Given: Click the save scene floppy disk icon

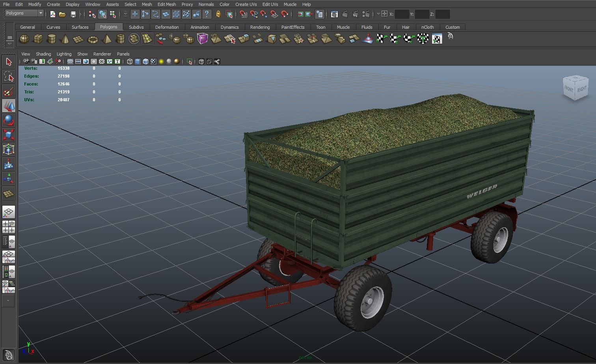Looking at the screenshot, I should [73, 14].
